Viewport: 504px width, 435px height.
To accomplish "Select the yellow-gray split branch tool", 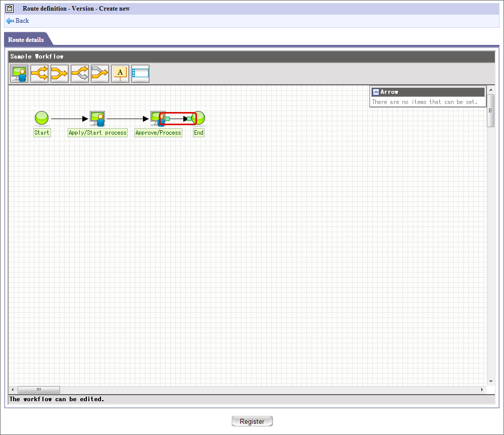I will [x=80, y=74].
